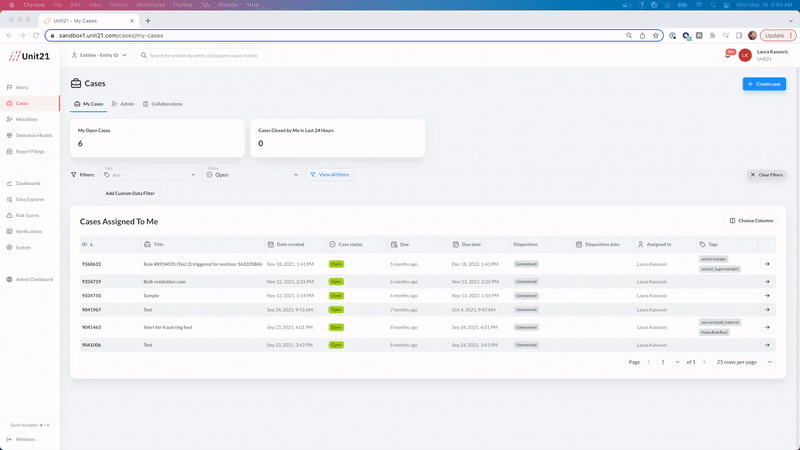Image resolution: width=800 pixels, height=450 pixels.
Task: Switch to the My Cases tab
Action: (x=89, y=104)
